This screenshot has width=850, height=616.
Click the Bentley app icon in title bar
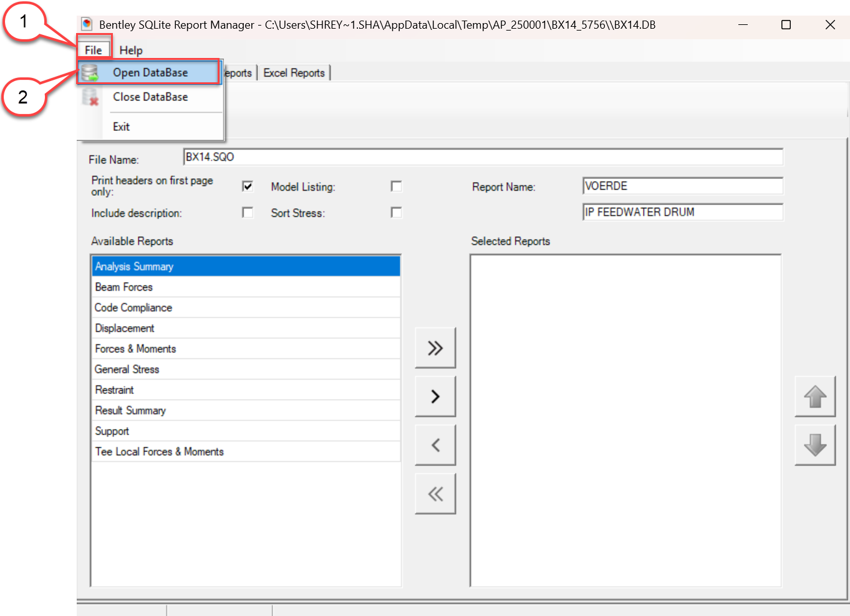click(87, 24)
